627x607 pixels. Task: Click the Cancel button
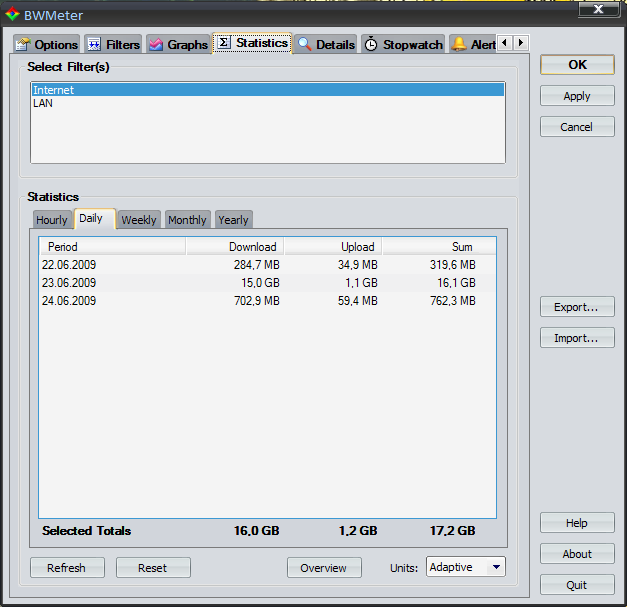[577, 127]
